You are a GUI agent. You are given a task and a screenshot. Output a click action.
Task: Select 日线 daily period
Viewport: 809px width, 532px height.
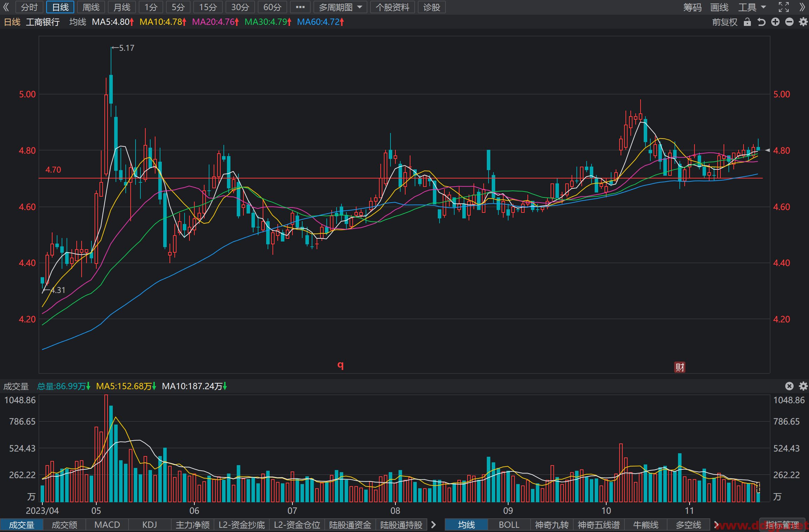point(60,7)
